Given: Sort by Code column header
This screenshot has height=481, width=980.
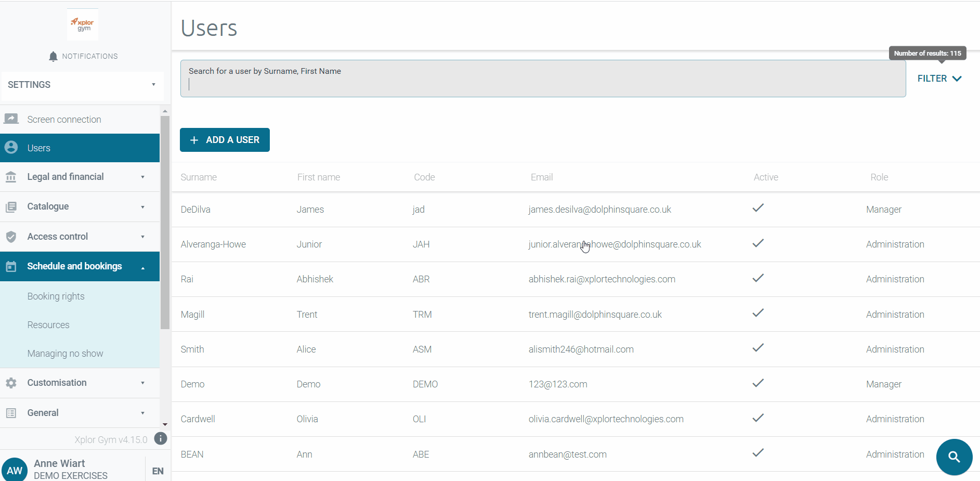Looking at the screenshot, I should coord(424,177).
